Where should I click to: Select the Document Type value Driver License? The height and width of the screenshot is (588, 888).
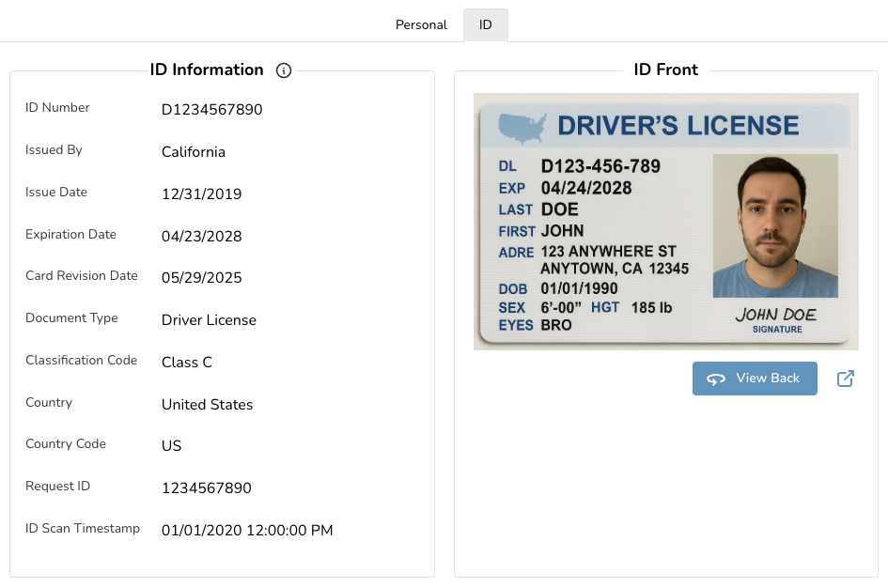click(x=209, y=320)
